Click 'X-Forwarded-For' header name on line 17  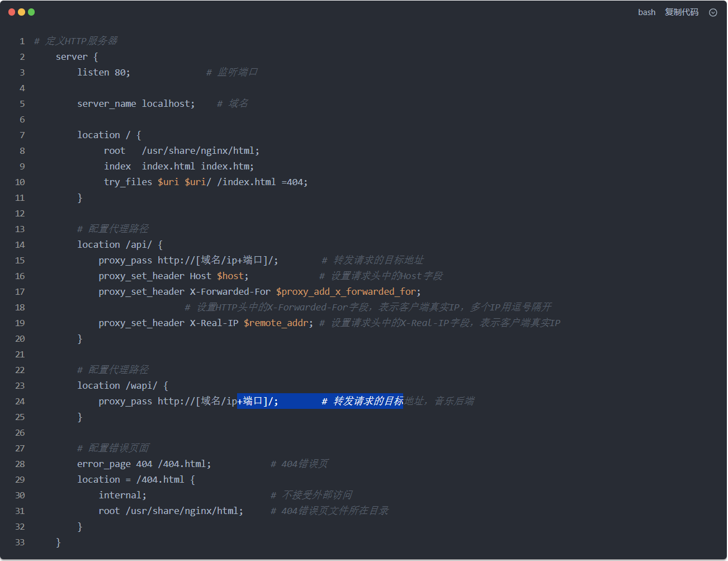230,291
